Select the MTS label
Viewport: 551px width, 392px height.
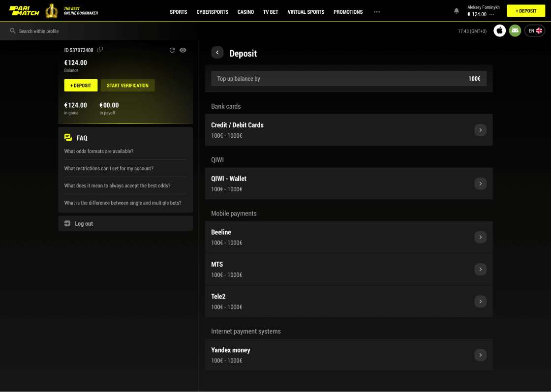tap(217, 264)
